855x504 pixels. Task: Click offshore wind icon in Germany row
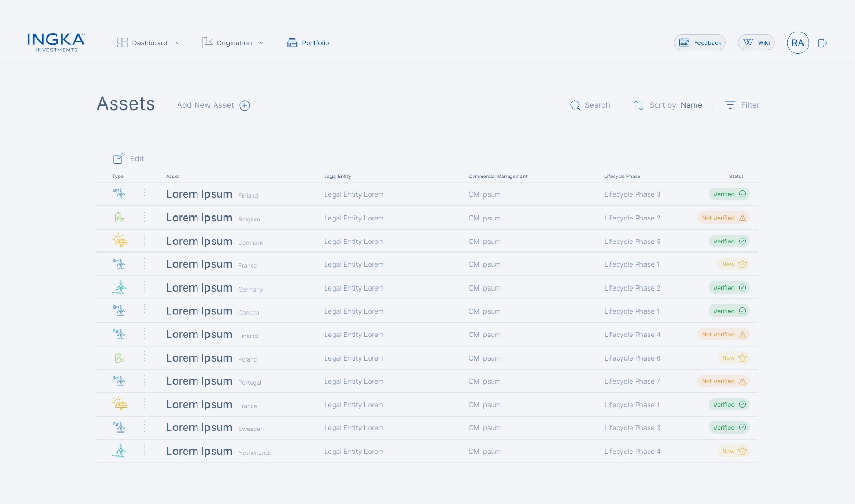(119, 287)
